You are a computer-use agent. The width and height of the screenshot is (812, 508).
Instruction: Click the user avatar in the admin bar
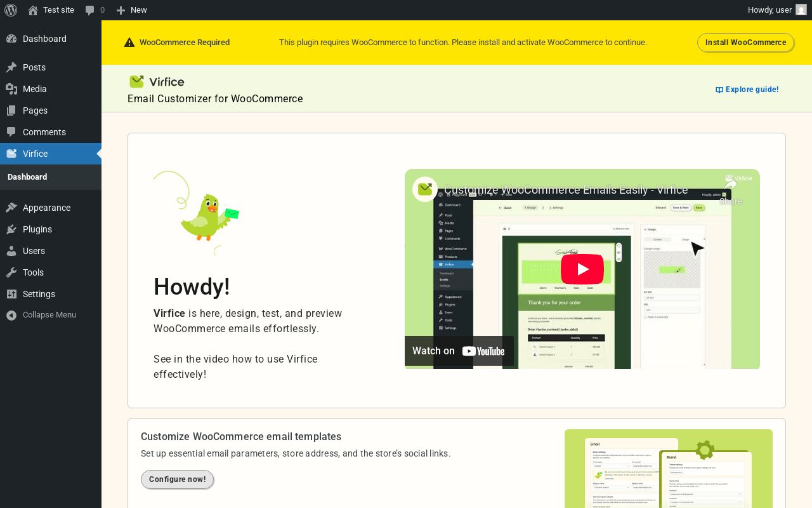pos(801,10)
